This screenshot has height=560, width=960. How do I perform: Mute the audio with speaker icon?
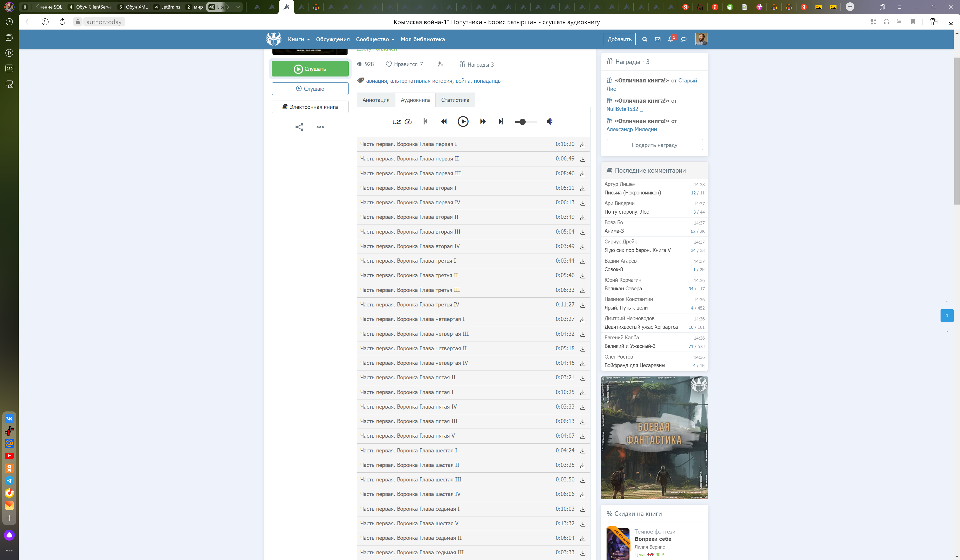(x=549, y=121)
